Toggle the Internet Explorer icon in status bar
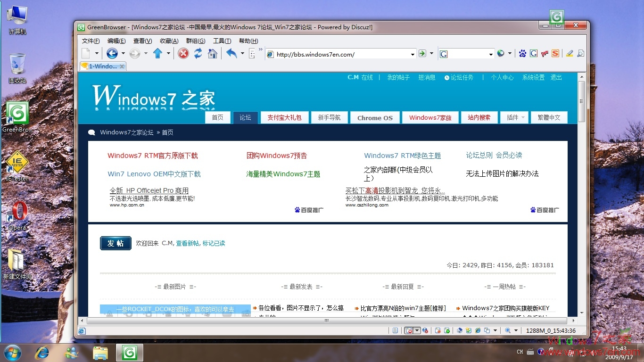 click(477, 331)
